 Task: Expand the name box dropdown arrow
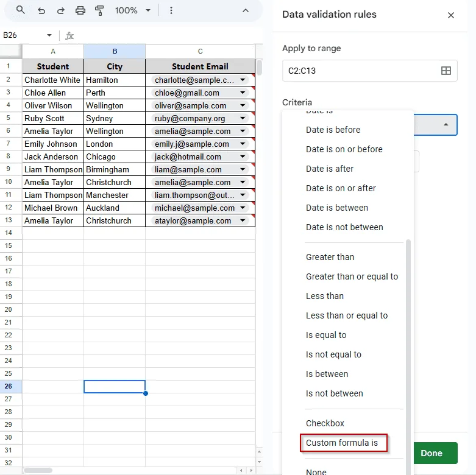pyautogui.click(x=49, y=35)
